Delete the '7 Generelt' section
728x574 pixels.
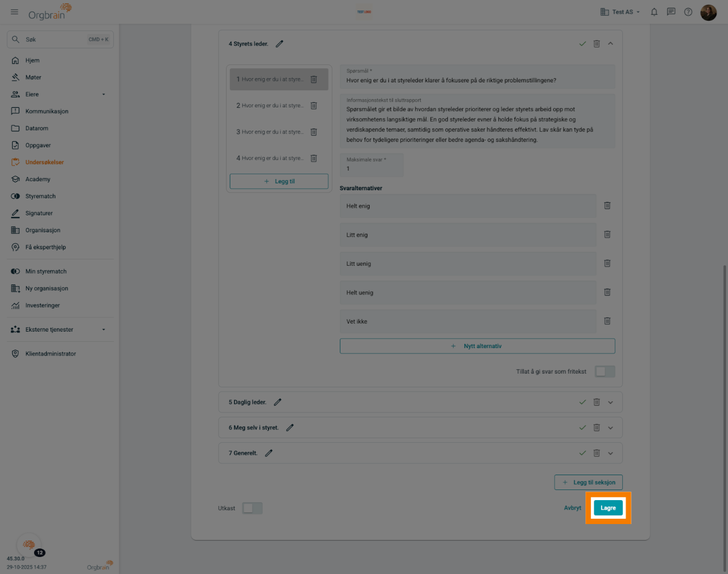[597, 453]
